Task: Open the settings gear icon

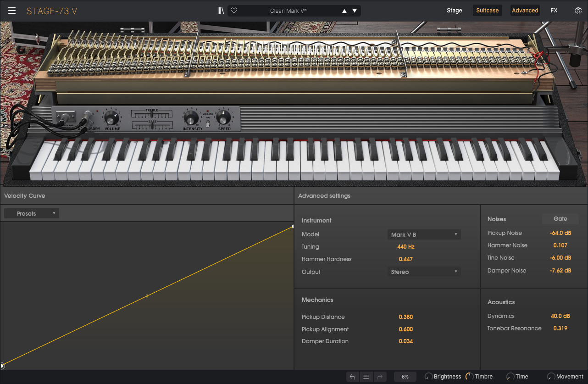Action: (578, 11)
